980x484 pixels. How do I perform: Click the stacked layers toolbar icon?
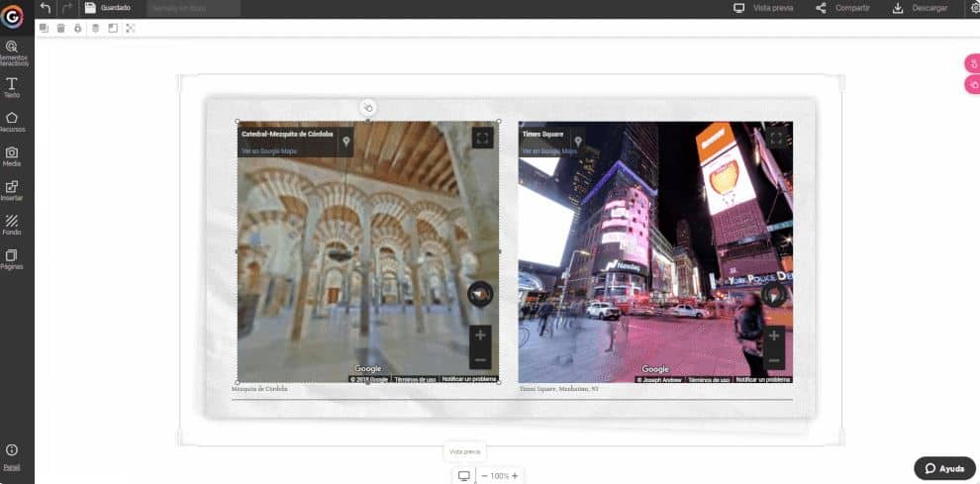[95, 28]
